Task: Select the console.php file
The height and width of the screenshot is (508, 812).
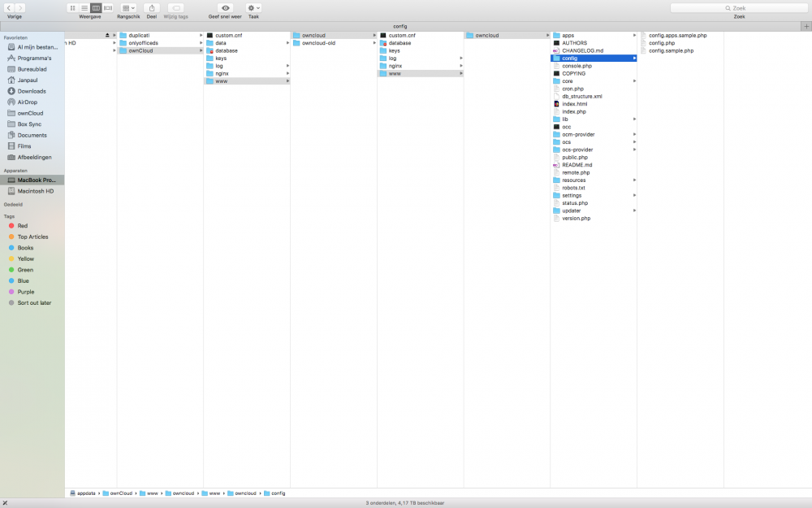Action: click(x=594, y=66)
